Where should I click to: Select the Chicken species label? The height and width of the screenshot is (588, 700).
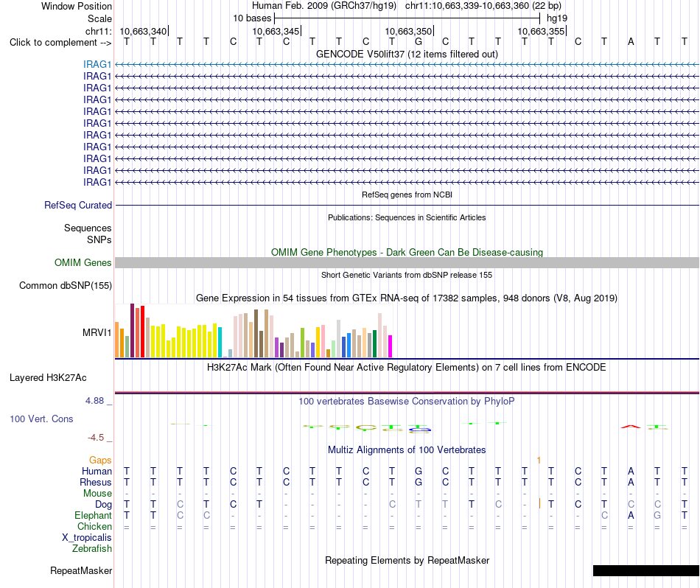point(94,526)
